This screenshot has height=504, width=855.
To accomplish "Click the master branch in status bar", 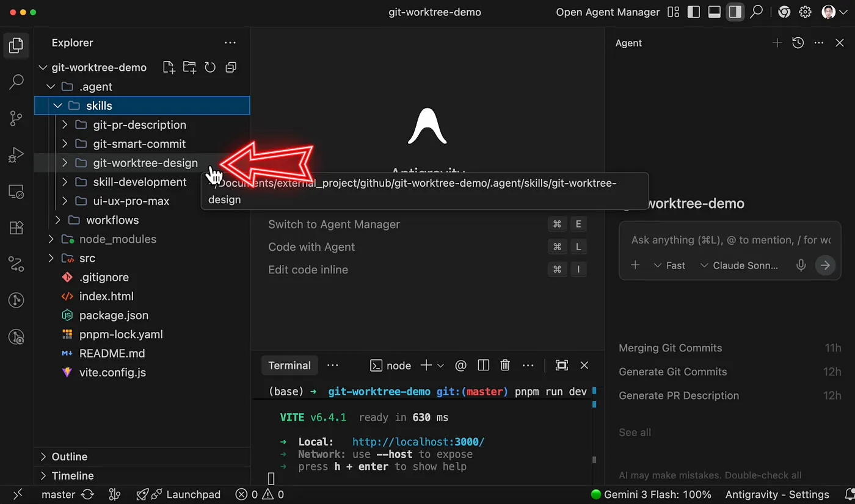I will pyautogui.click(x=58, y=494).
